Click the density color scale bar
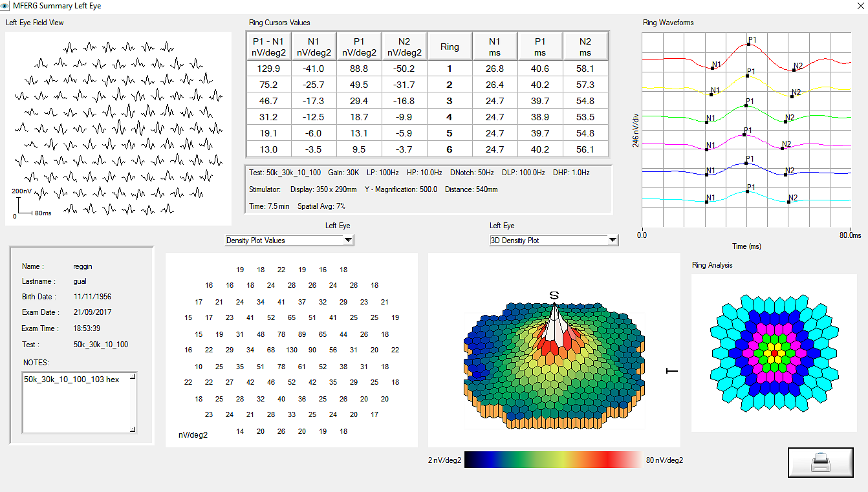Viewport: 868px width, 492px height. click(x=553, y=460)
